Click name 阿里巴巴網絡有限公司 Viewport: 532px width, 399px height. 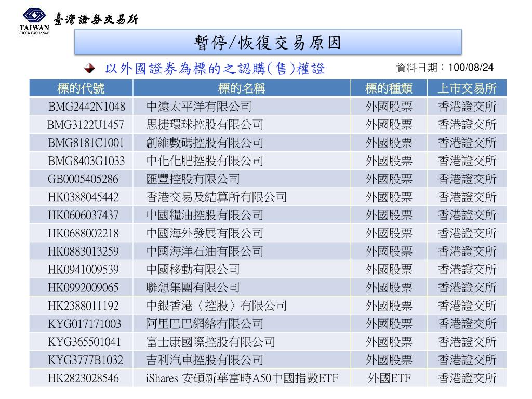click(205, 324)
